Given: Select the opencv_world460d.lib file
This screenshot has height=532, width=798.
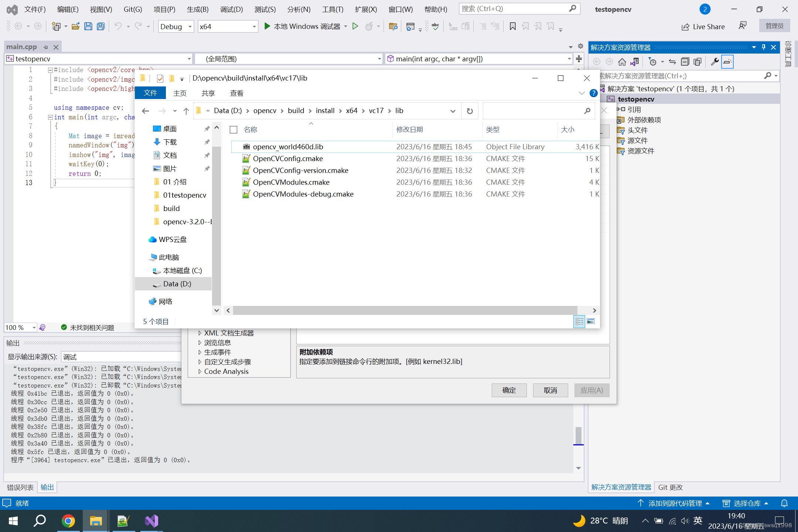Looking at the screenshot, I should click(x=288, y=146).
